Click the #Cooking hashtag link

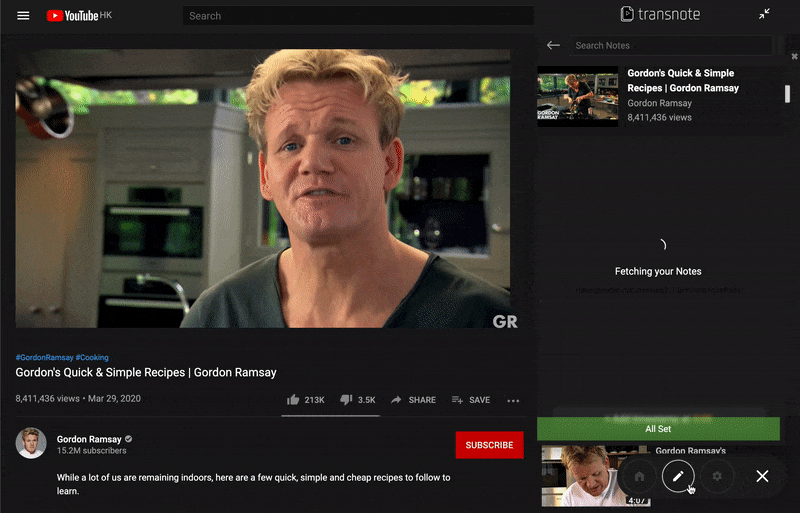pyautogui.click(x=92, y=357)
